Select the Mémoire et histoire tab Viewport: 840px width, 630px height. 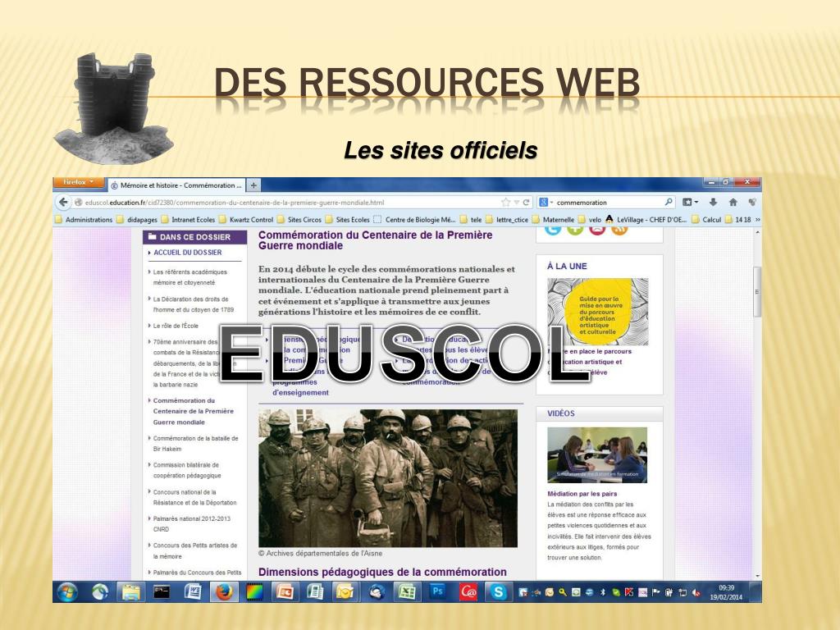tap(176, 185)
